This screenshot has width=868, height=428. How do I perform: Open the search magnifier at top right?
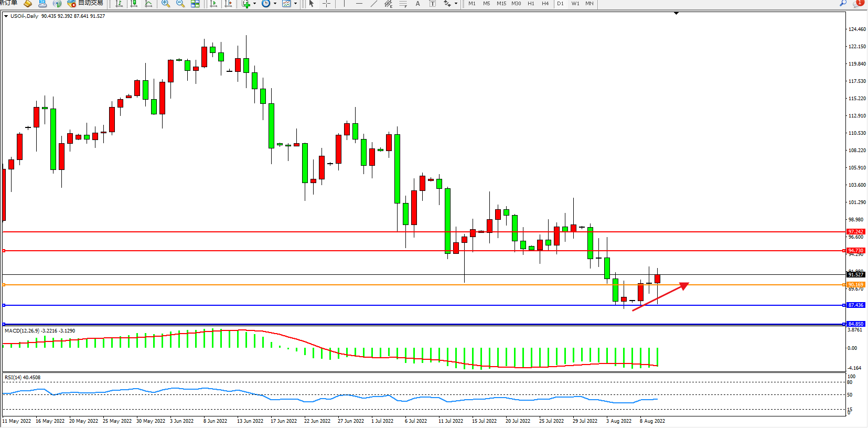(843, 3)
